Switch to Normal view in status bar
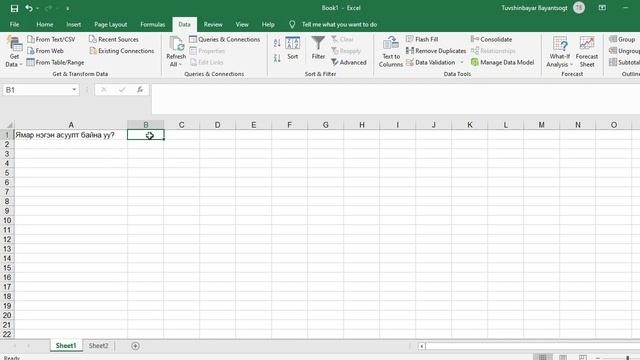The height and width of the screenshot is (360, 640). (542, 357)
